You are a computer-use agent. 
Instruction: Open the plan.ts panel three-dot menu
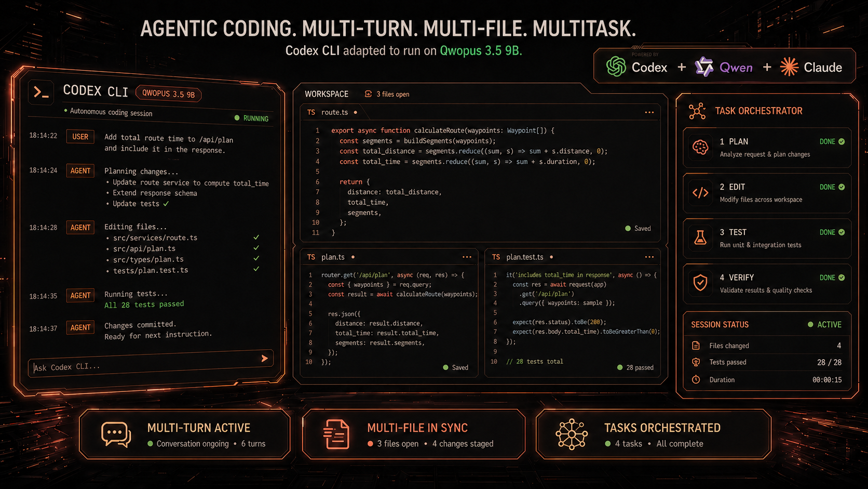pos(467,257)
